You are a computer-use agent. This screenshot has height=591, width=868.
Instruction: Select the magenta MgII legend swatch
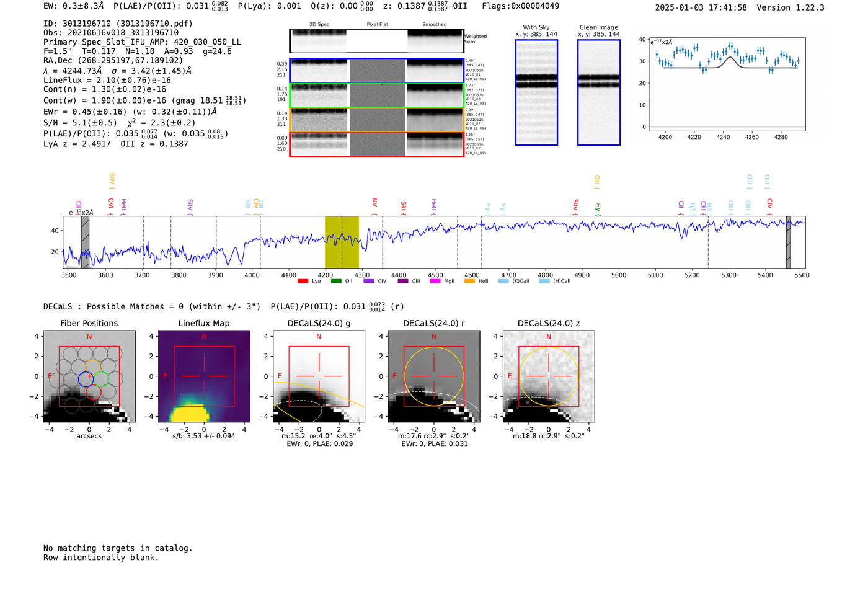point(435,282)
